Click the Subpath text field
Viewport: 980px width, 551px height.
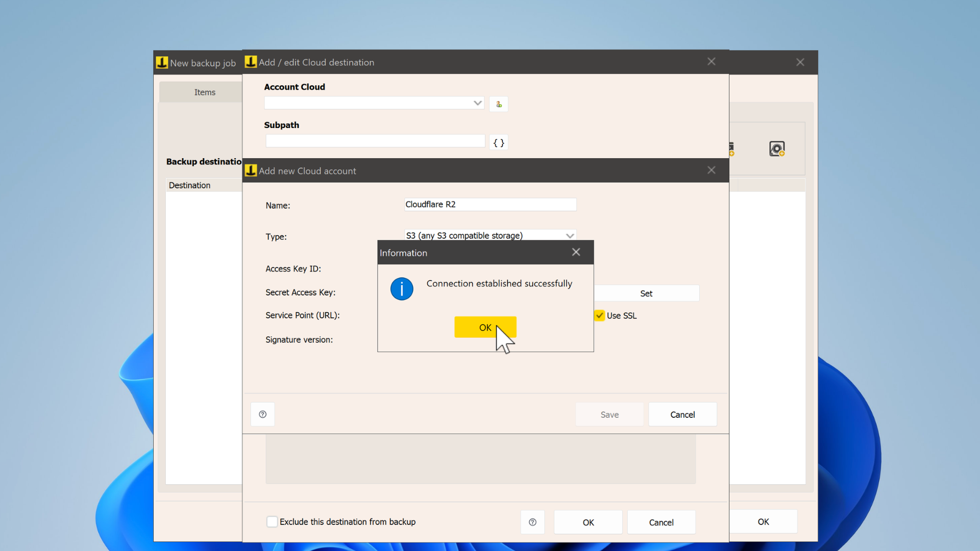375,141
